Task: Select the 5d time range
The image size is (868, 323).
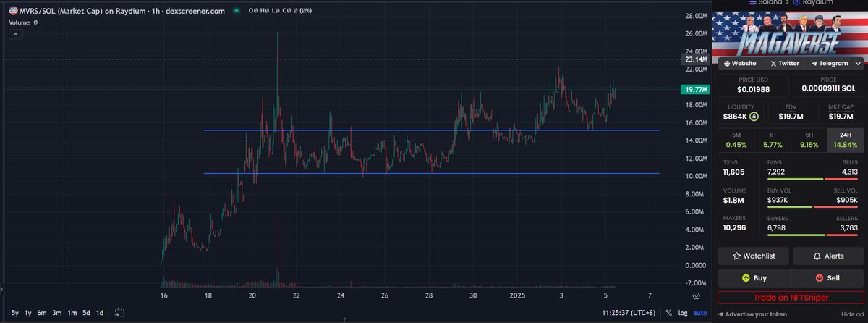Action: point(86,313)
